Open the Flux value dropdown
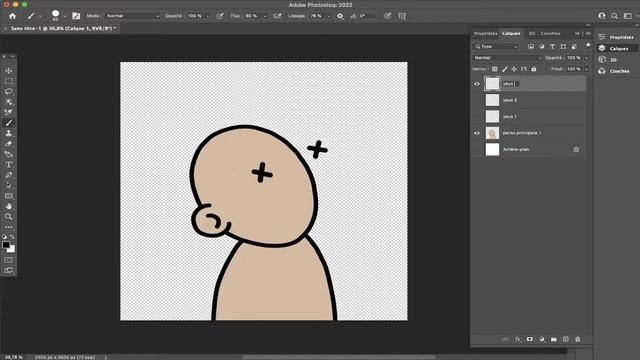640x360 pixels. click(x=265, y=16)
